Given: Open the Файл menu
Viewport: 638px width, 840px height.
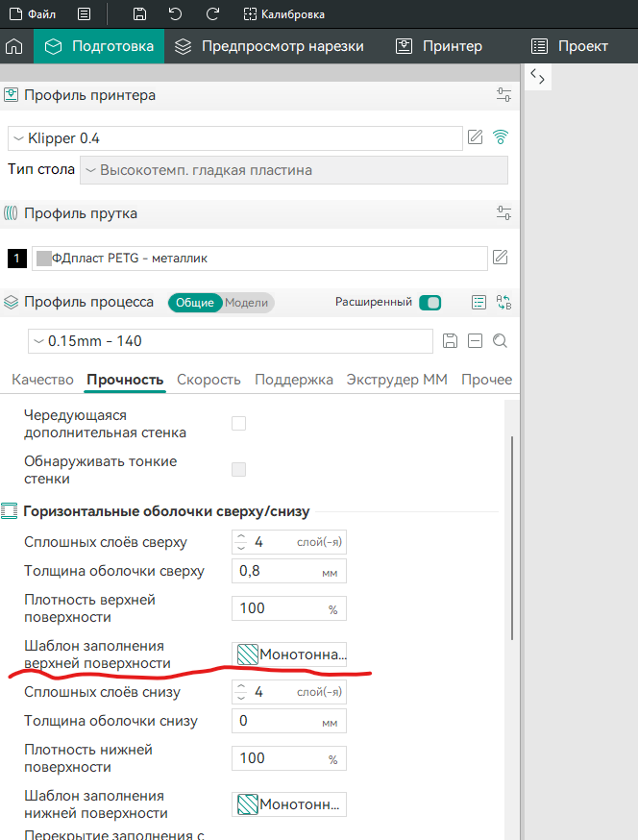Looking at the screenshot, I should point(33,14).
